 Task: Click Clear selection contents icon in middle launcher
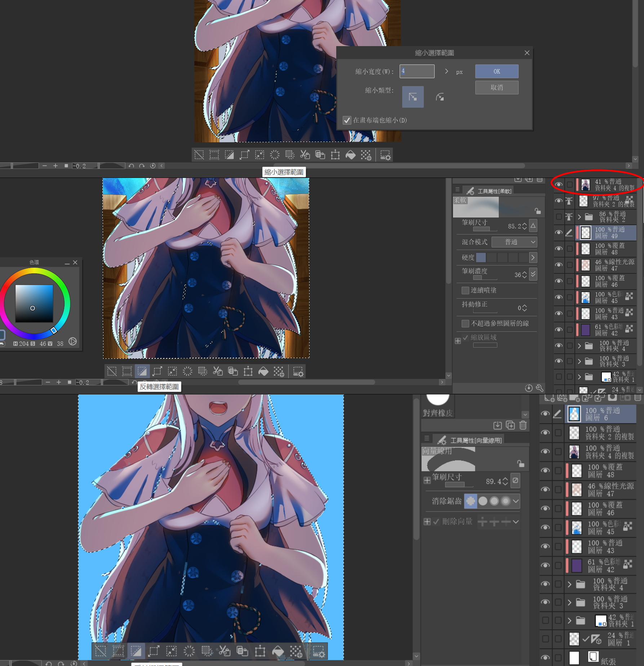(187, 371)
